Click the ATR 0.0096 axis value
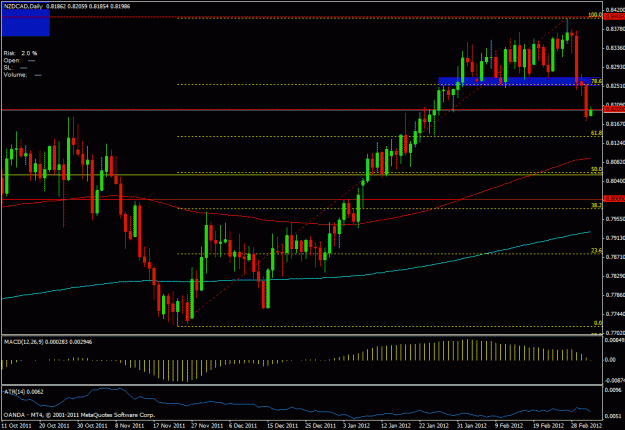Viewport: 625px width, 430px height. tap(613, 390)
